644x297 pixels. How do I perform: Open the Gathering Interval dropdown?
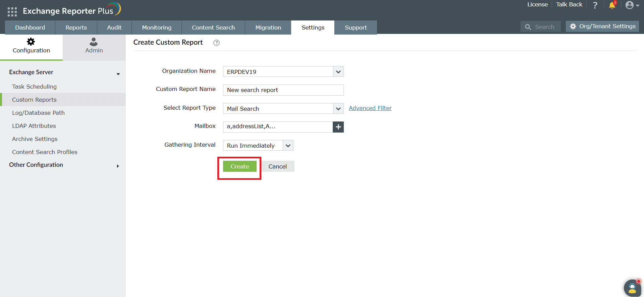tap(258, 145)
